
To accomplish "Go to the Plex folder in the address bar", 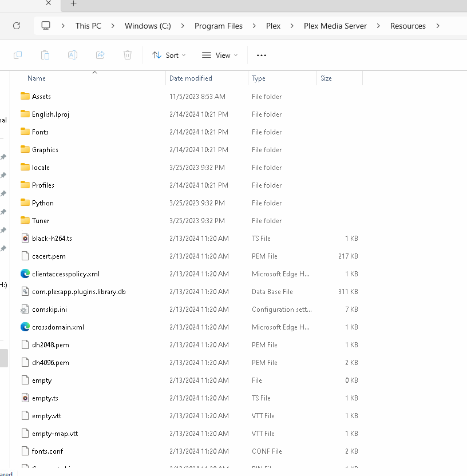I will 274,26.
